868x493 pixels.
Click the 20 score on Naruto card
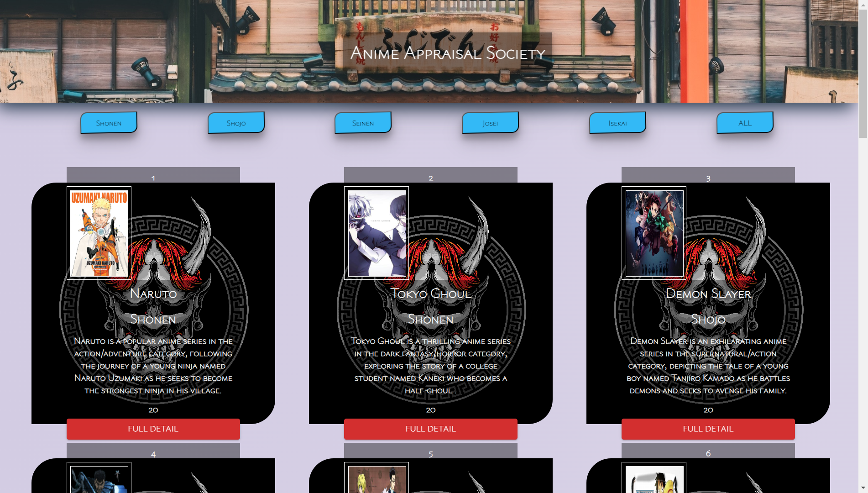(x=153, y=410)
